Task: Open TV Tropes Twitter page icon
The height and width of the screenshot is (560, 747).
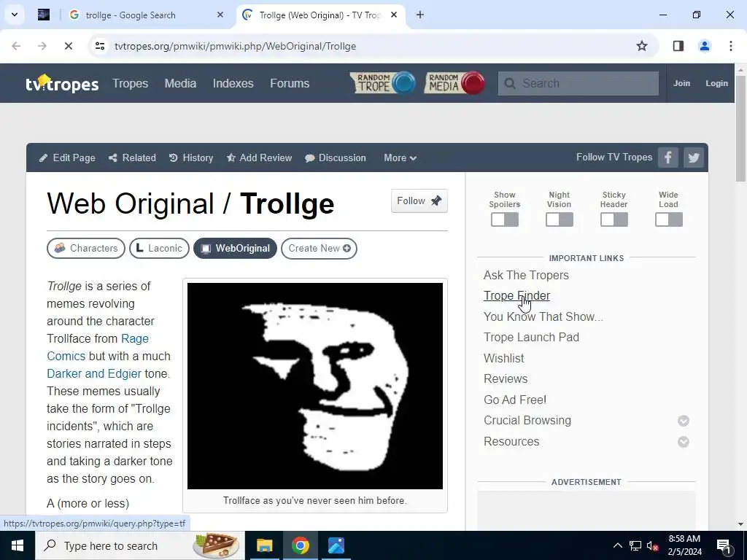Action: point(694,157)
